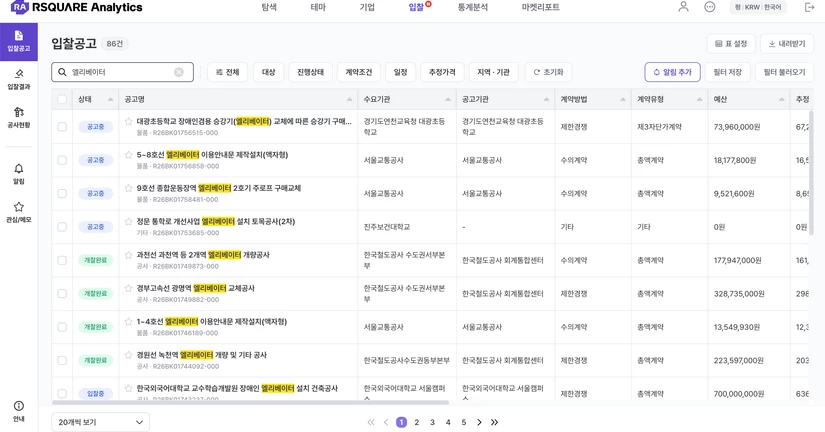Star the 경부고속선 광명역 notice

[x=128, y=288]
